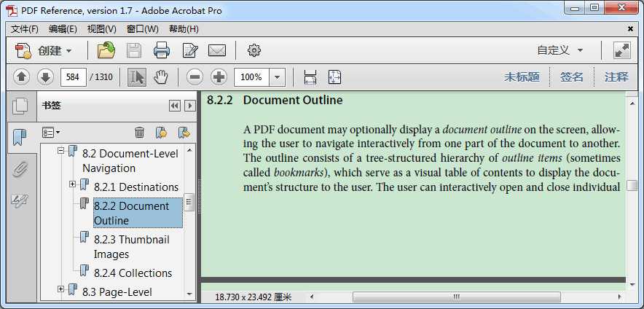This screenshot has width=644, height=309.
Task: Open the signatures panel icon
Action: [19, 201]
